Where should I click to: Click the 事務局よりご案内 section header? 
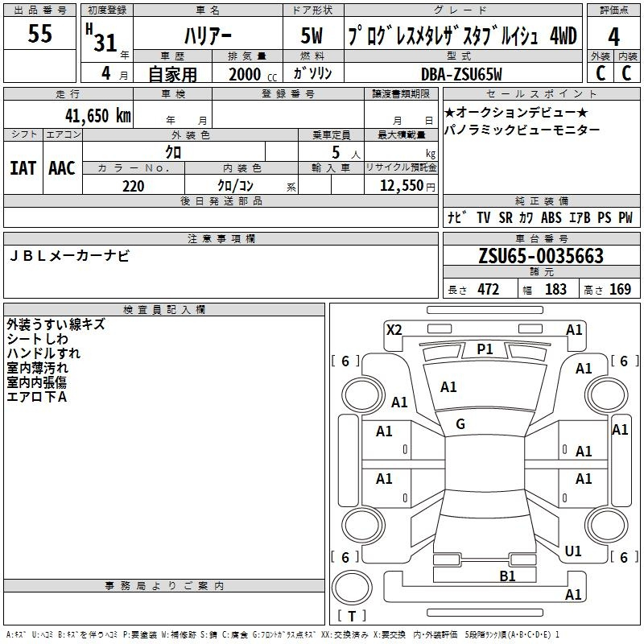coord(164,586)
